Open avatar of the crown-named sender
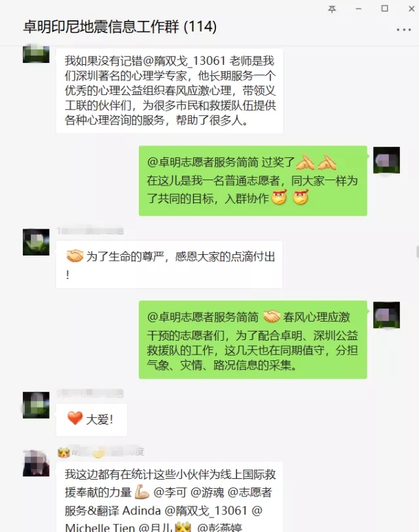419x532 pixels. pos(36,463)
